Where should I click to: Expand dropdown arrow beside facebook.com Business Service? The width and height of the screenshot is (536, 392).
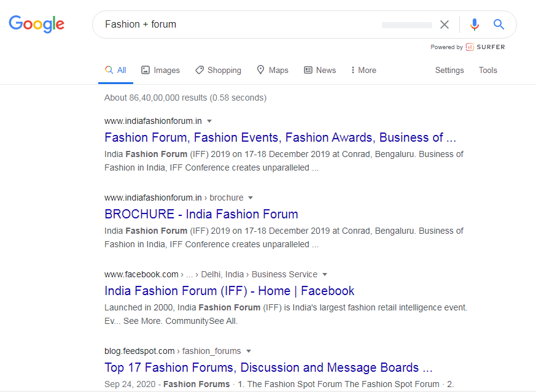click(325, 275)
